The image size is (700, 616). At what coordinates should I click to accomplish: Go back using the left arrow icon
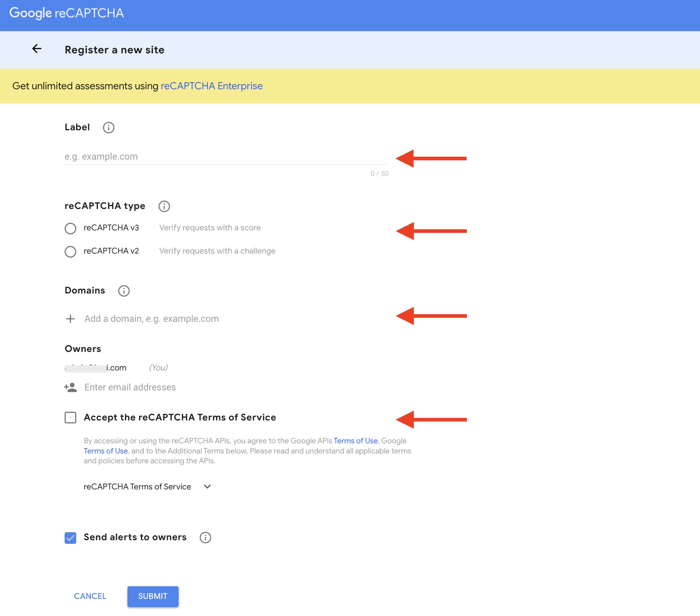pyautogui.click(x=37, y=49)
